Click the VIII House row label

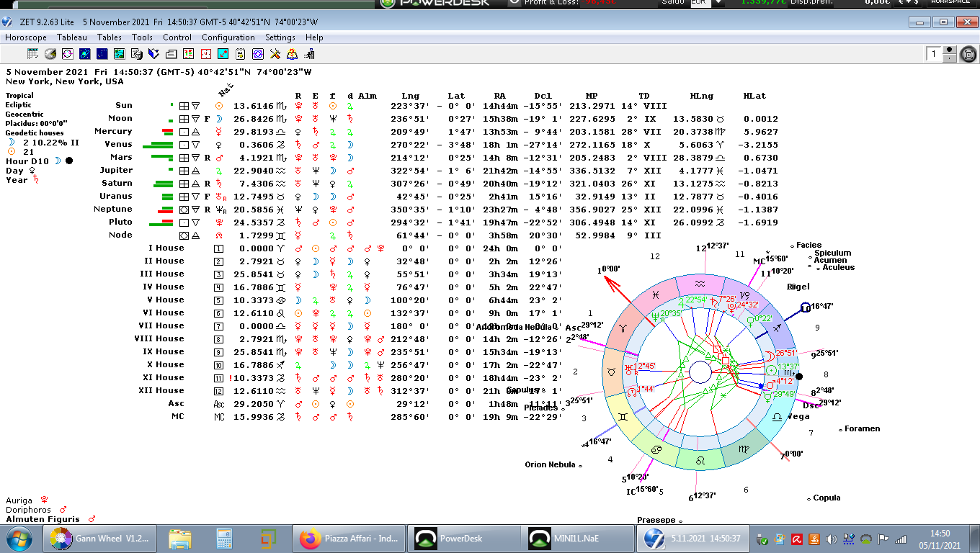159,338
